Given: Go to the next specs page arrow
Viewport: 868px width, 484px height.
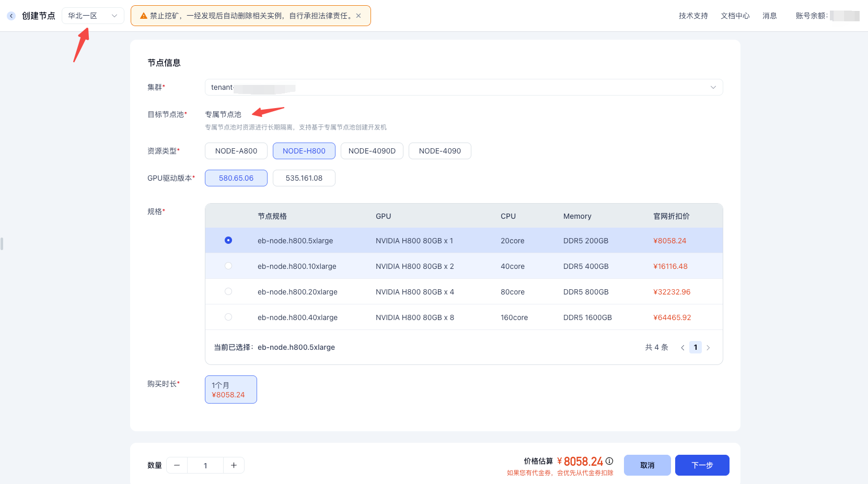Looking at the screenshot, I should click(x=708, y=348).
